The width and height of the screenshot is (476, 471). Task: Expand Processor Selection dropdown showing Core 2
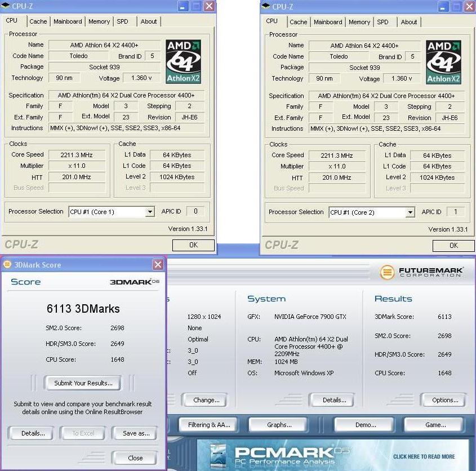[410, 212]
